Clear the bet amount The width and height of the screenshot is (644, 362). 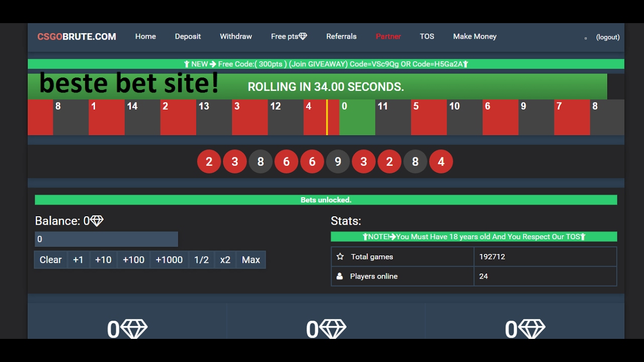click(51, 260)
